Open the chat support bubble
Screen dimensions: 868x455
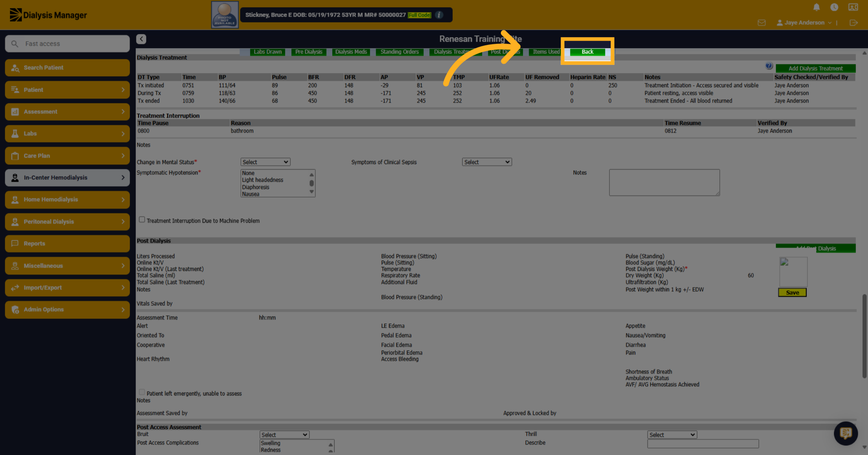(x=846, y=433)
